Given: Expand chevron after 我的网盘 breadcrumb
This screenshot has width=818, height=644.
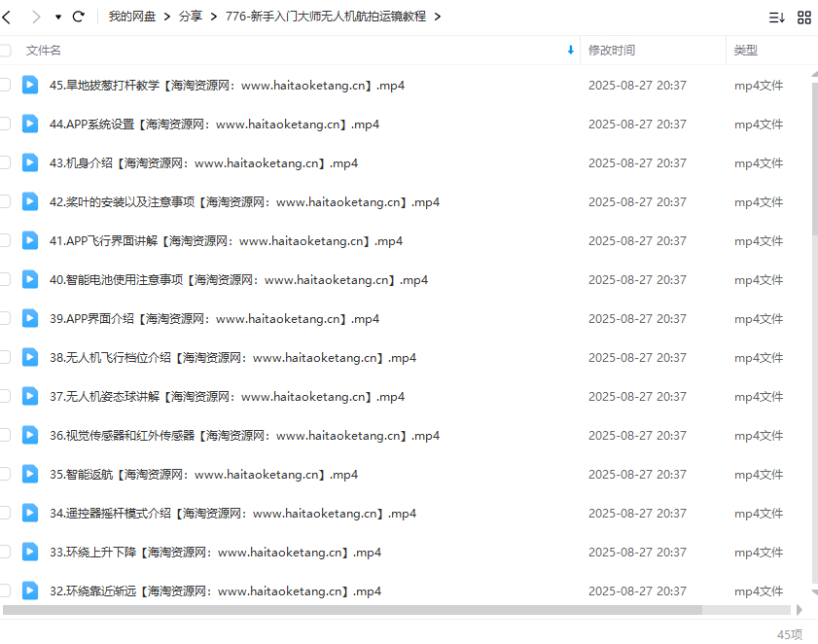Looking at the screenshot, I should click(x=167, y=17).
